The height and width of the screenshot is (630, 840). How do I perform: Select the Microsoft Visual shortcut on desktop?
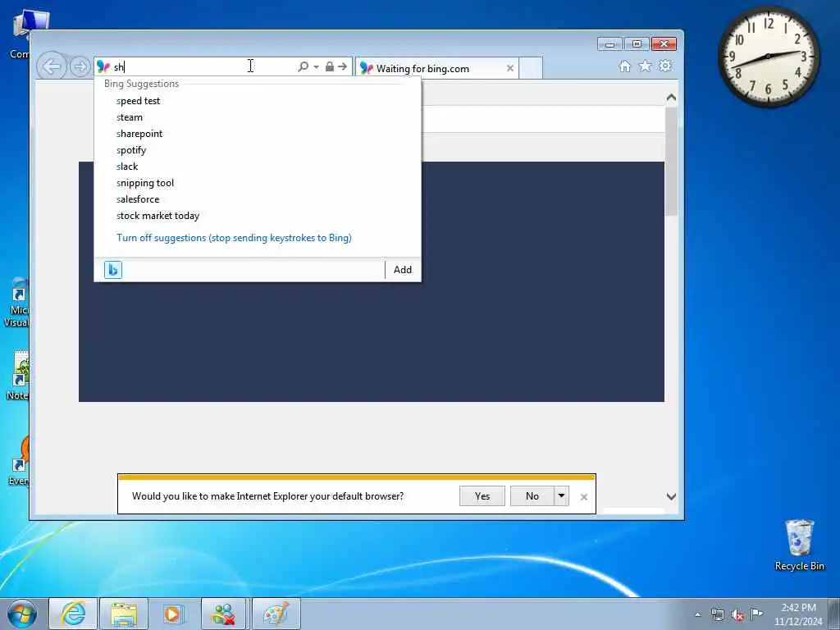pos(16,303)
